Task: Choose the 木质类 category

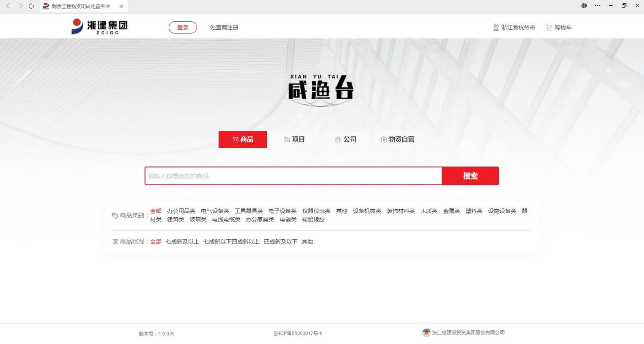Action: point(429,211)
